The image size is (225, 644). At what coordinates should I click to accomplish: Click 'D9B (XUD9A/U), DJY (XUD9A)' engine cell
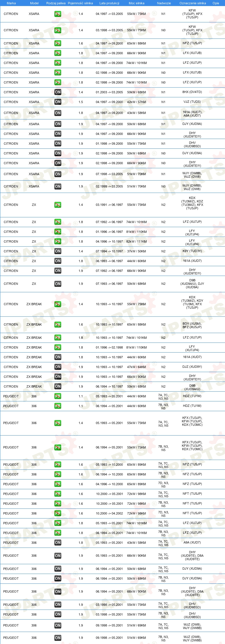point(192,284)
